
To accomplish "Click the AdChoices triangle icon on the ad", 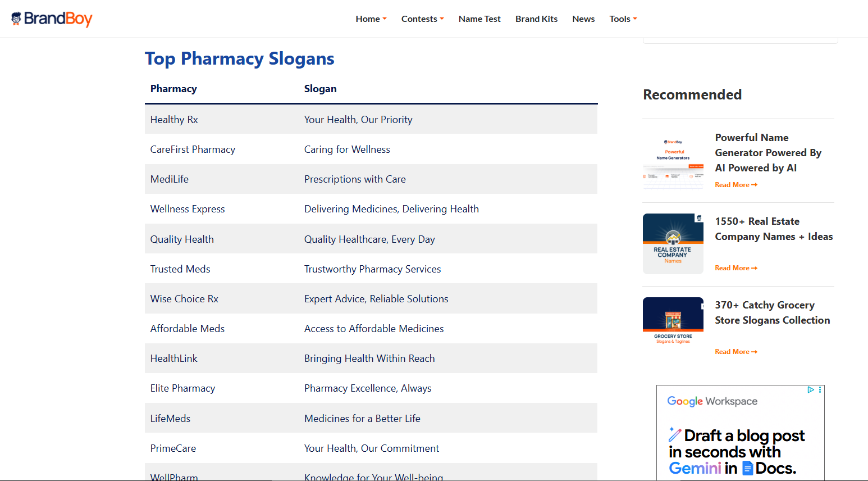I will [811, 389].
